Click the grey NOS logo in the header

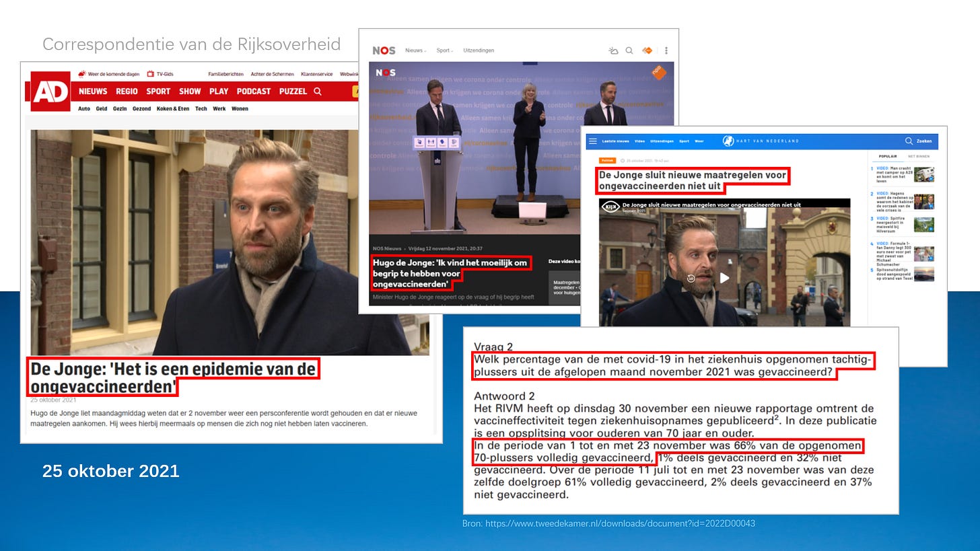[x=384, y=50]
